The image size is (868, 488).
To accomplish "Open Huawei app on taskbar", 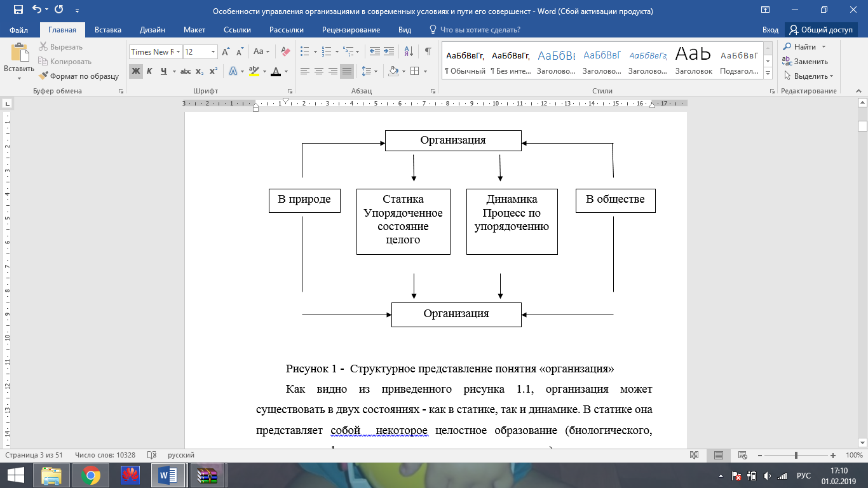I will click(x=130, y=475).
